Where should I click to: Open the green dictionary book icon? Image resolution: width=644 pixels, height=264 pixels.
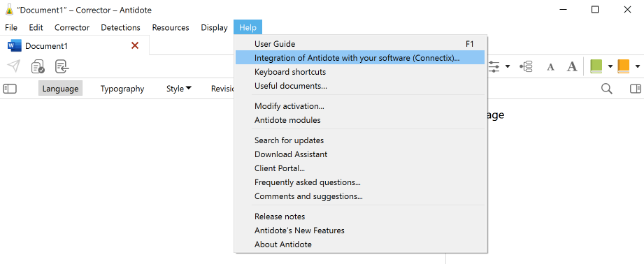(596, 66)
